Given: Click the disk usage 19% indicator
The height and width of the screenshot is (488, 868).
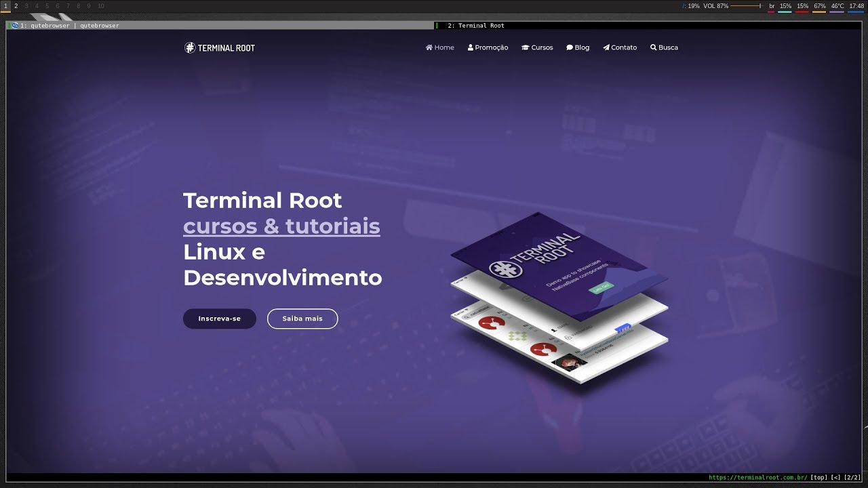Looking at the screenshot, I should 691,6.
